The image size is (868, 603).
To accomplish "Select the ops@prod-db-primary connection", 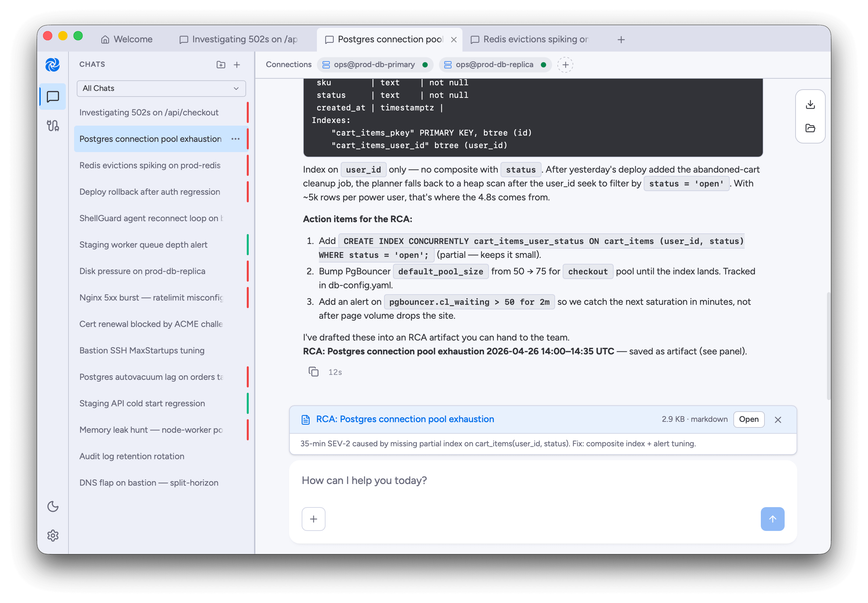I will 376,64.
